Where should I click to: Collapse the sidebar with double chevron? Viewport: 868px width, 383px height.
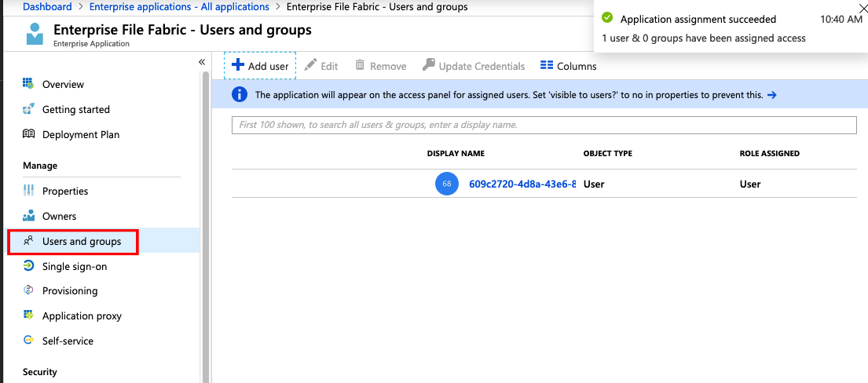click(x=202, y=62)
